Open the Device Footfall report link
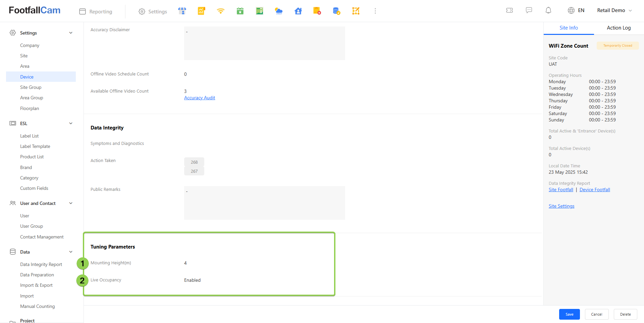Screen dimensions: 644x323 point(595,190)
